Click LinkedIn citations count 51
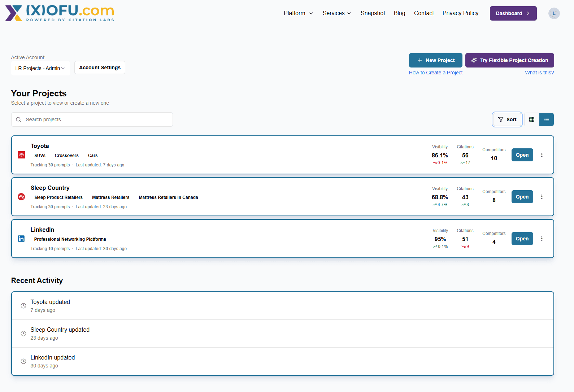The image size is (574, 392). pos(465,239)
